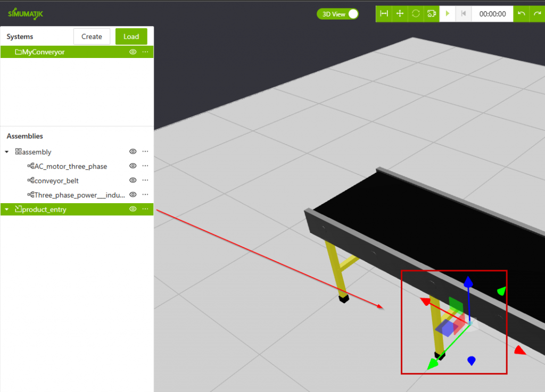The height and width of the screenshot is (392, 545).
Task: Click the blue Z-axis gizmo arrow
Action: (468, 282)
